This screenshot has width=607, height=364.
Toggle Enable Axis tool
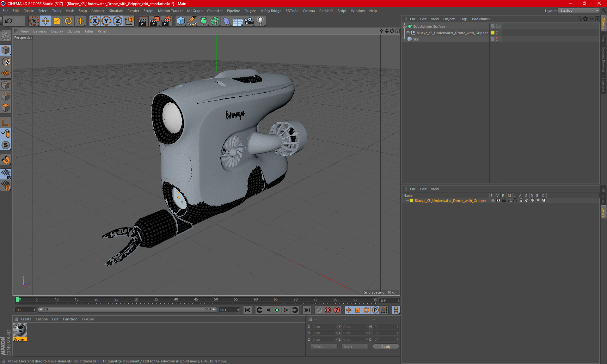[6, 122]
